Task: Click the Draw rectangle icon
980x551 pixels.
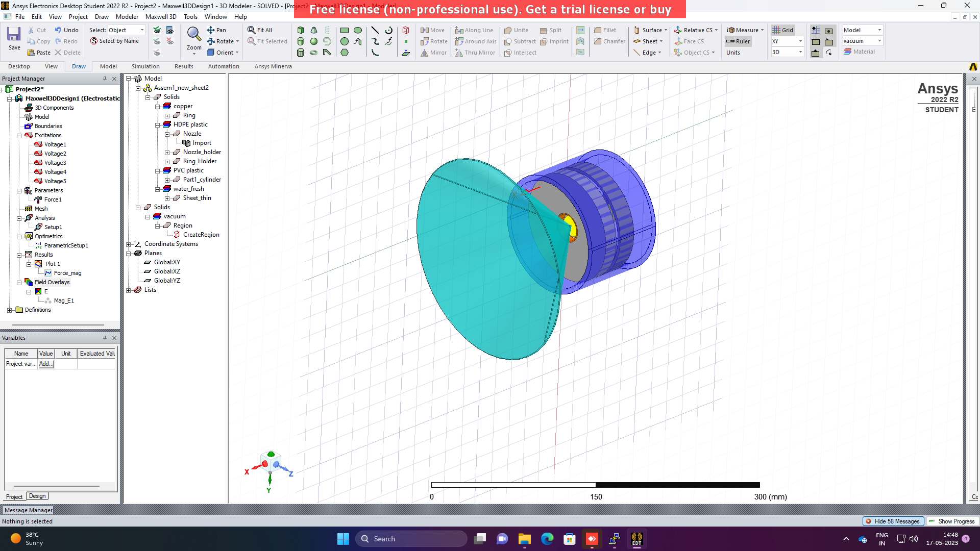Action: pyautogui.click(x=345, y=30)
